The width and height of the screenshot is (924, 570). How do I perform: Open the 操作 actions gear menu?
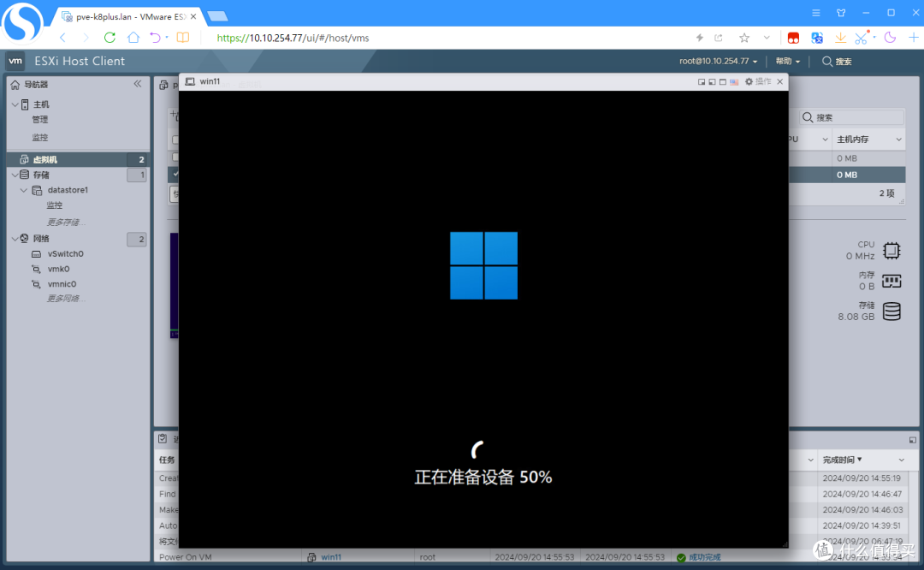[758, 81]
